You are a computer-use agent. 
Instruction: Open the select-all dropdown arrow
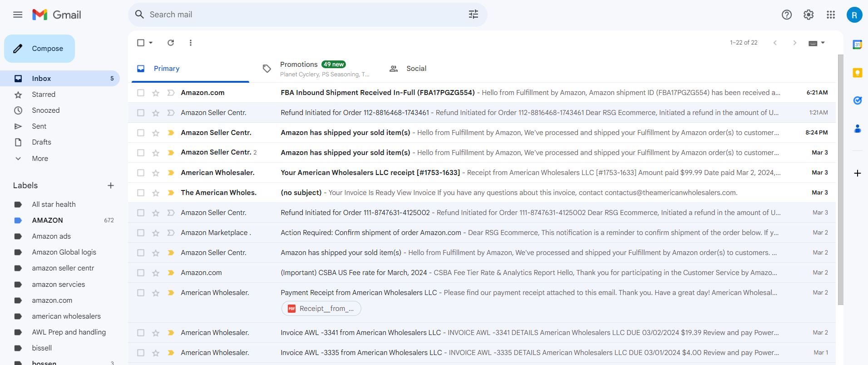tap(151, 43)
